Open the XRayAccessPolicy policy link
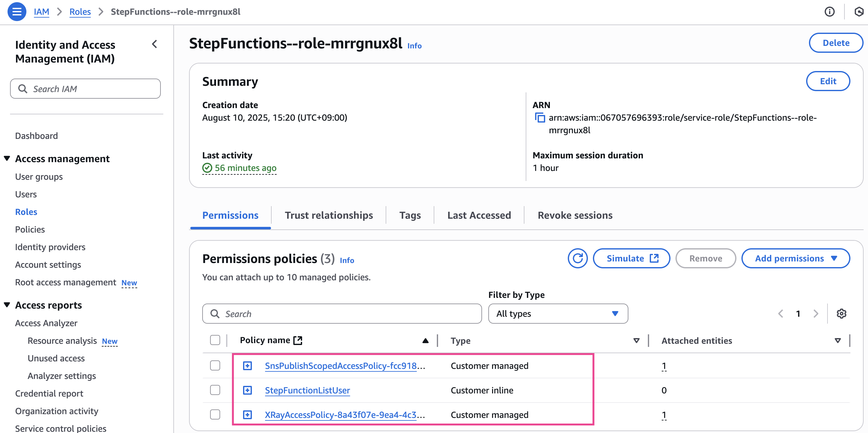Image resolution: width=868 pixels, height=433 pixels. coord(340,415)
